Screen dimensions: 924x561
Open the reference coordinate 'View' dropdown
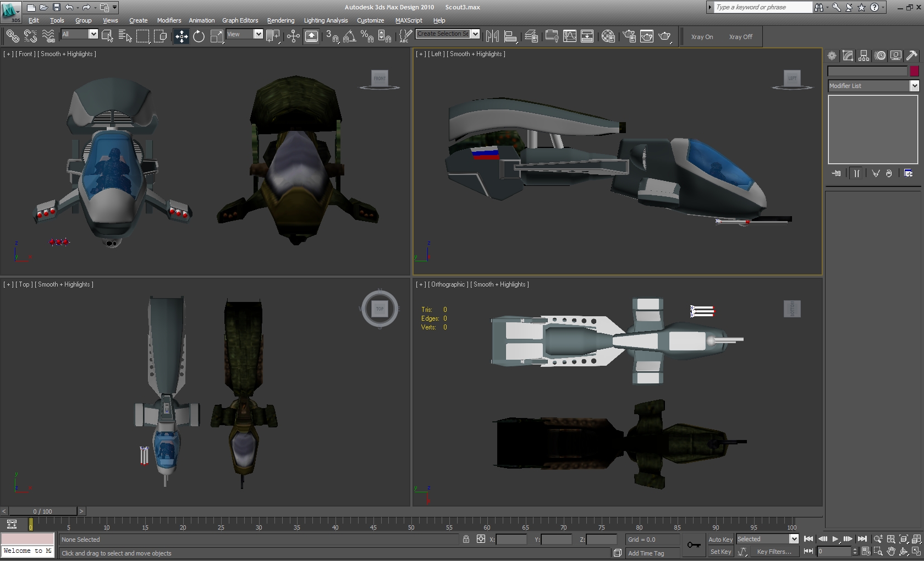click(258, 34)
